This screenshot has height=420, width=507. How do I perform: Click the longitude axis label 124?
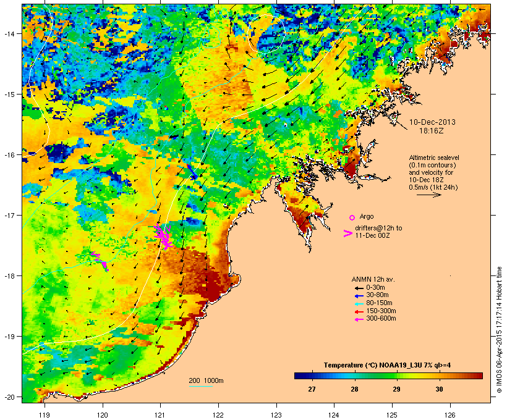334,415
